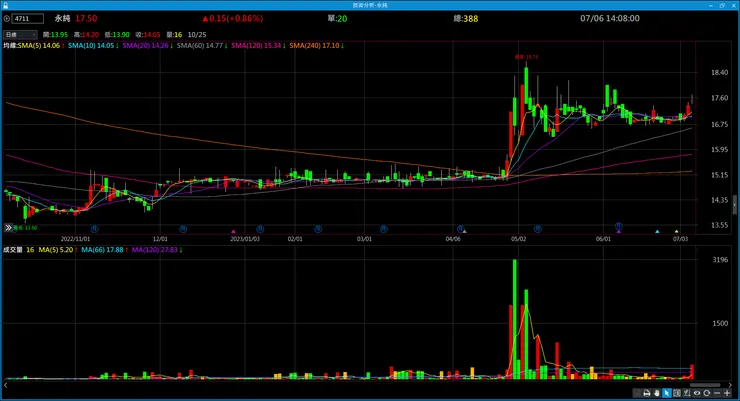Click the vertical slider handle at right edge
740x401 pixels.
[x=735, y=205]
